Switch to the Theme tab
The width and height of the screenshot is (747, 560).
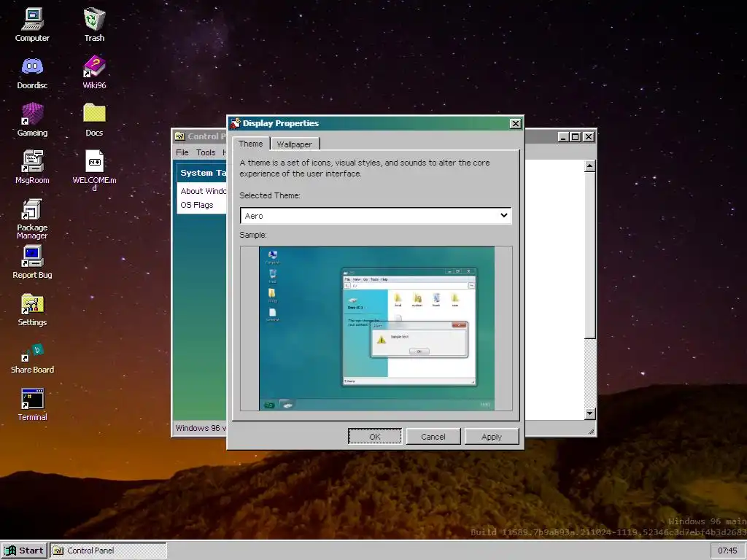(251, 144)
